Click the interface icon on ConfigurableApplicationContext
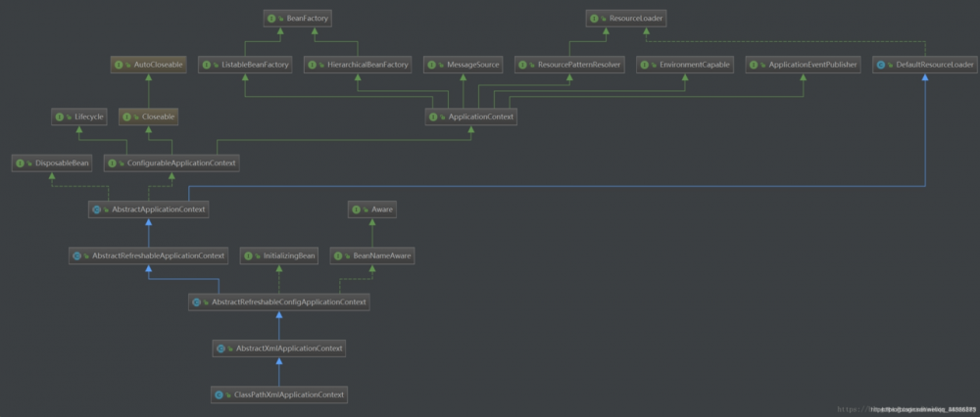 tap(112, 163)
